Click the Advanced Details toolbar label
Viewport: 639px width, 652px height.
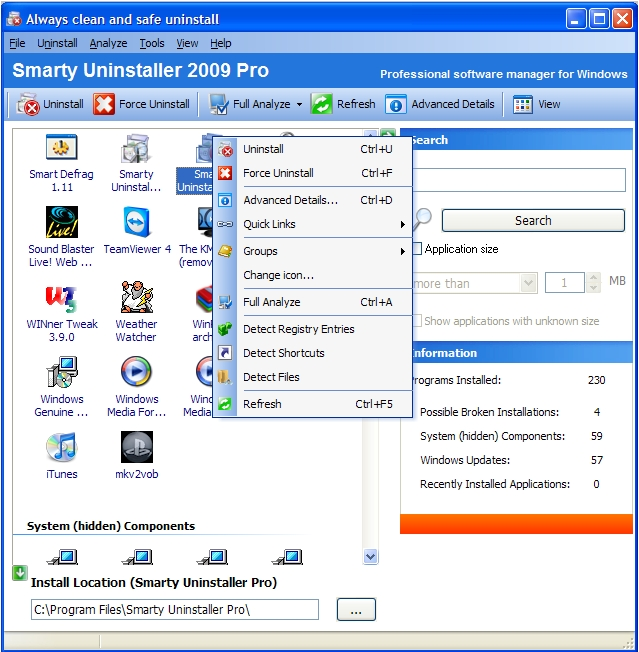[x=453, y=104]
